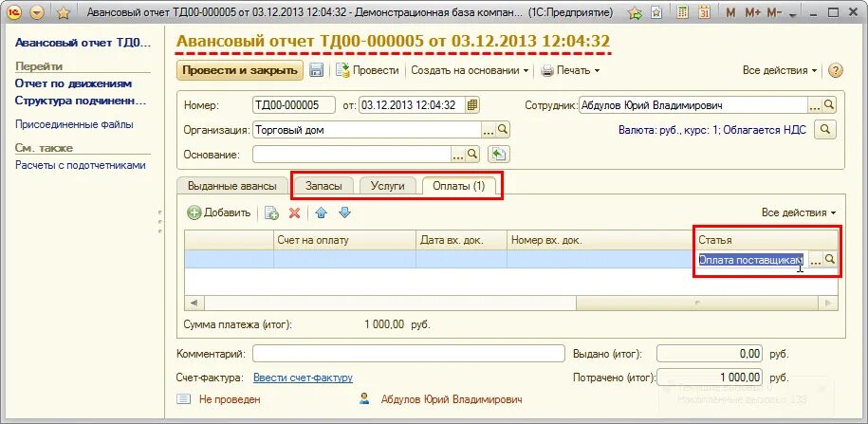Click the M- memory button

pos(774,12)
